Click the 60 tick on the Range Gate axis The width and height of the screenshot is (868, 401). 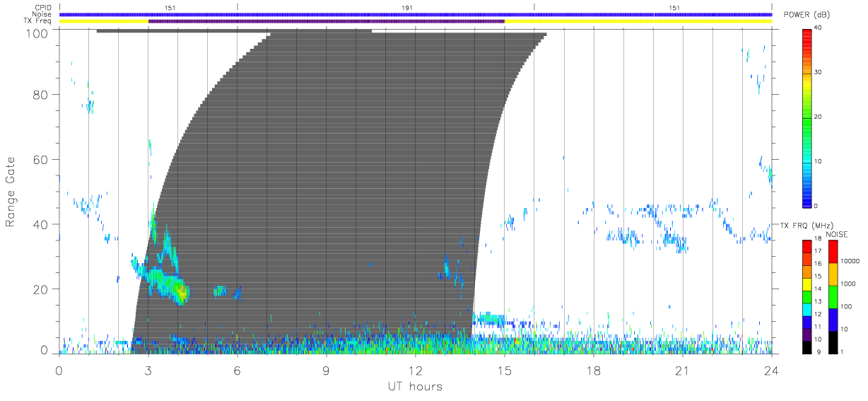pos(40,160)
